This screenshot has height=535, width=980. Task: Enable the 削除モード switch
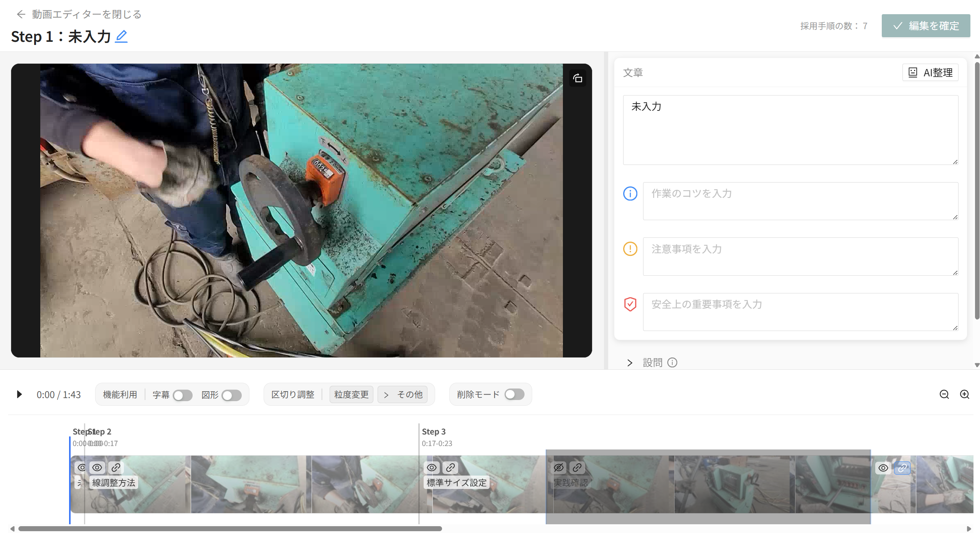pos(514,394)
